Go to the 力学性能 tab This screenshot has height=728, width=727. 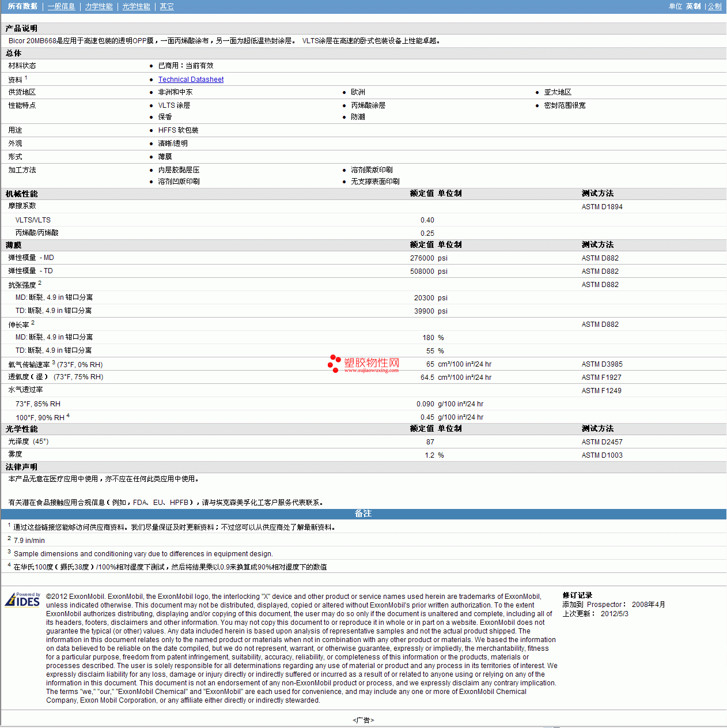tap(99, 6)
